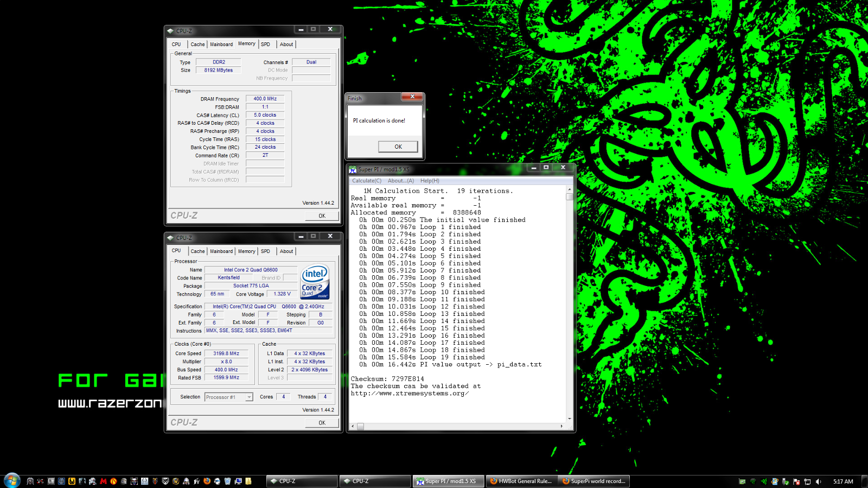Viewport: 868px width, 488px height.
Task: Switch to SPD tab in lower CPU-Z window
Action: click(x=265, y=251)
